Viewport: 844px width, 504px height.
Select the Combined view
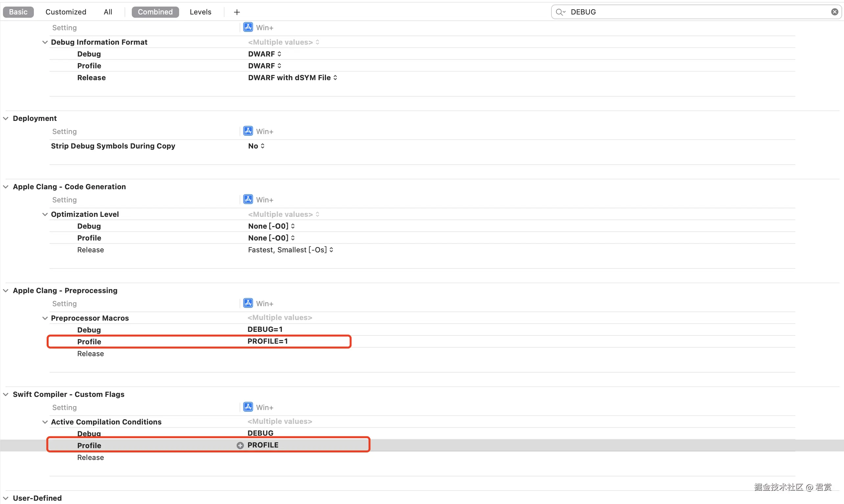coord(155,12)
